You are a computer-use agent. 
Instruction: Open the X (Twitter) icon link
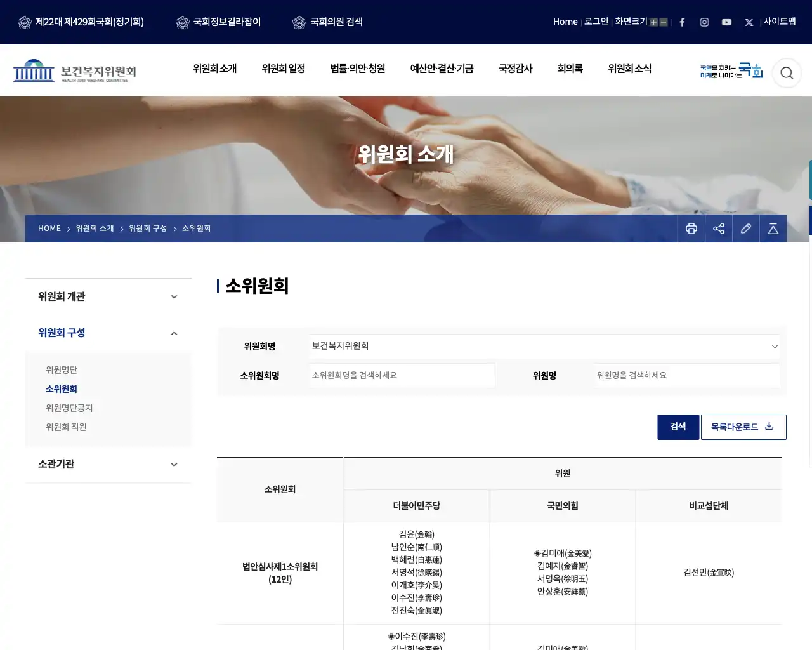(x=749, y=22)
